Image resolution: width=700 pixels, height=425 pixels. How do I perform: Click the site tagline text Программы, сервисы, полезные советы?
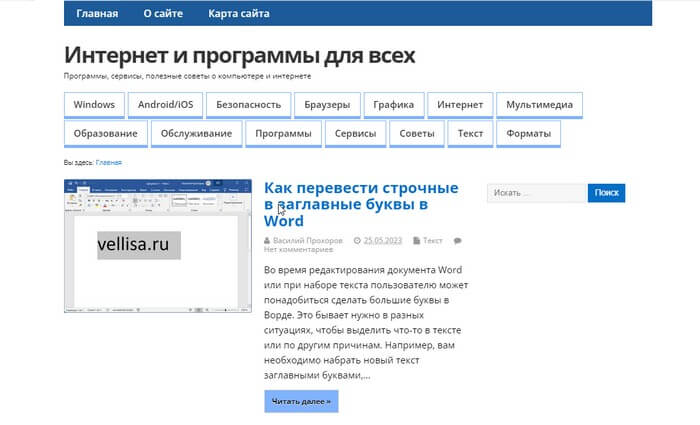pyautogui.click(x=188, y=76)
